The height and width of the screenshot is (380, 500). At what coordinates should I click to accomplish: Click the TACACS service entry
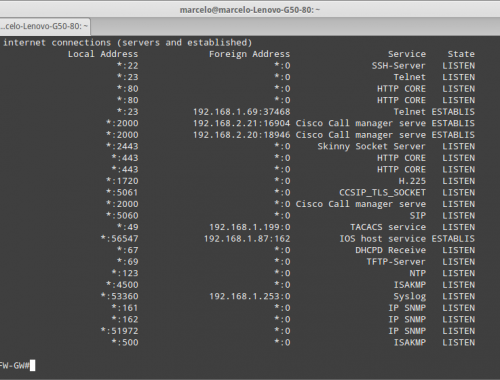click(388, 227)
